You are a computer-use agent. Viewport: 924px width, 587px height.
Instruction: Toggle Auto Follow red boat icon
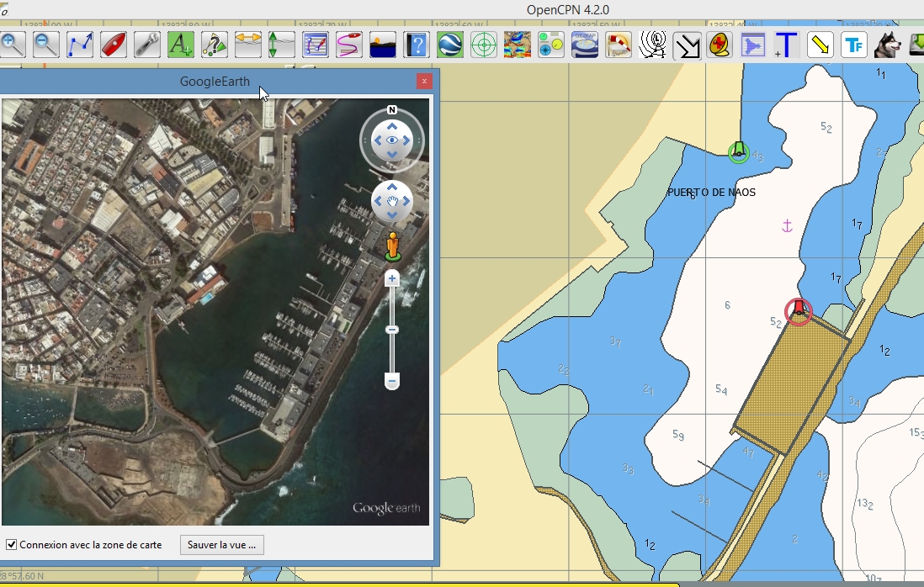(x=113, y=45)
